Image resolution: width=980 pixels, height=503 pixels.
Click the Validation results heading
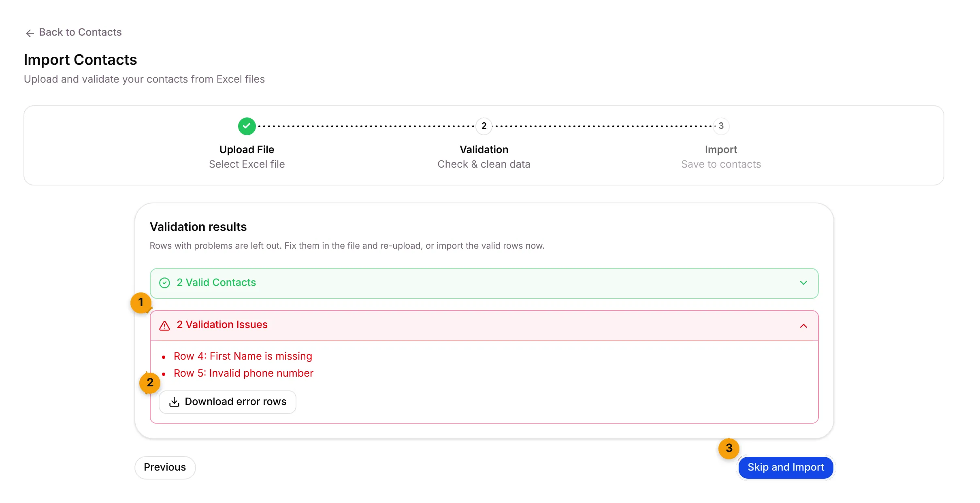tap(198, 227)
